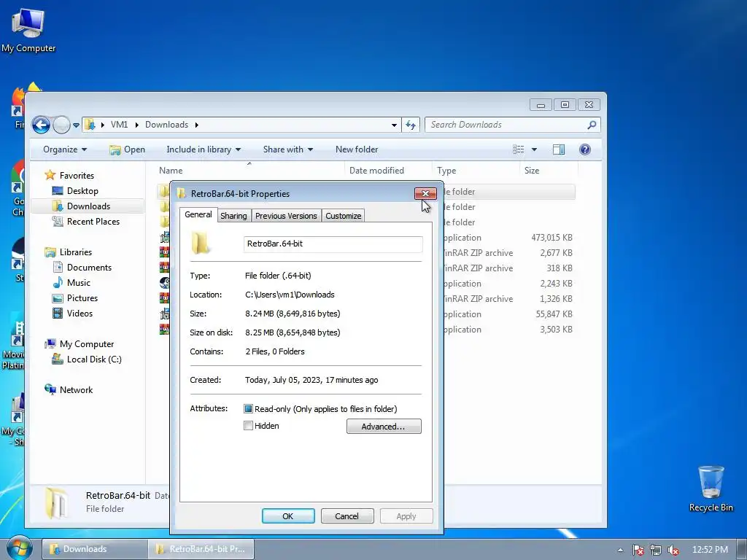The width and height of the screenshot is (747, 560).
Task: Show hidden tray icons arrow
Action: pyautogui.click(x=620, y=550)
